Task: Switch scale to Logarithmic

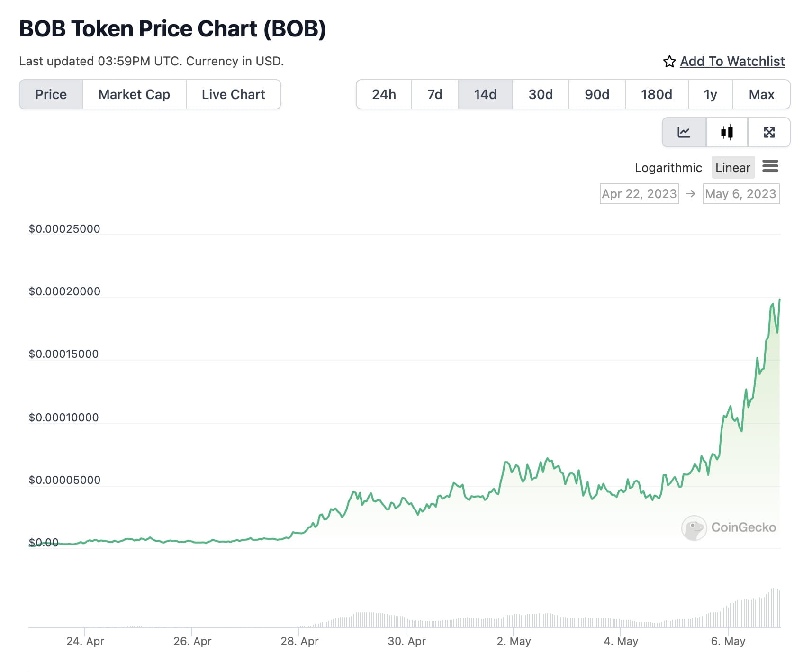Action: coord(668,167)
